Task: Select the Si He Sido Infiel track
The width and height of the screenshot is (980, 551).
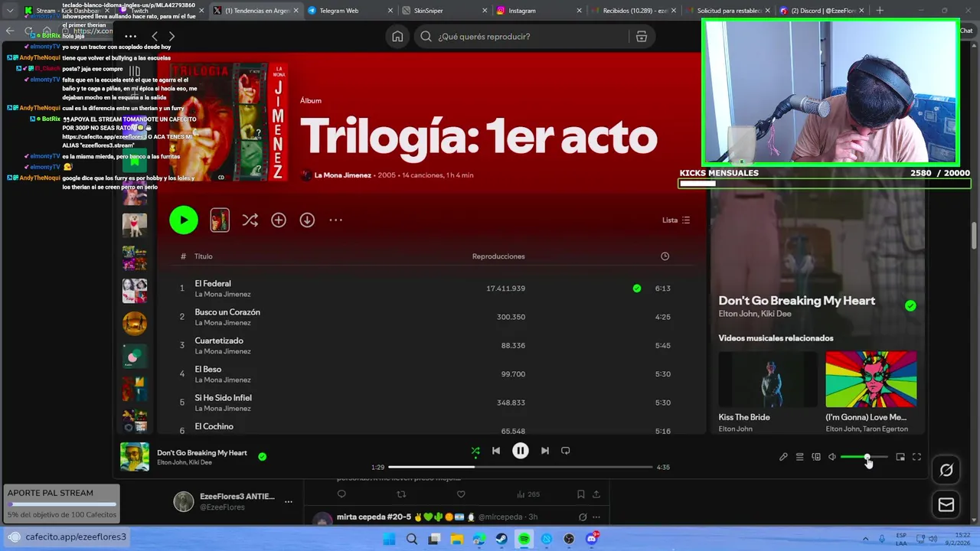Action: click(x=432, y=403)
